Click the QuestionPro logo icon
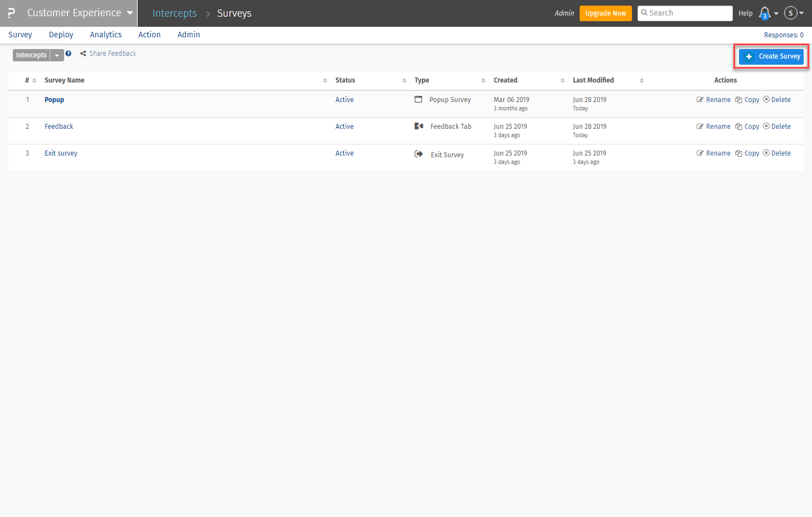This screenshot has width=812, height=517. click(11, 13)
